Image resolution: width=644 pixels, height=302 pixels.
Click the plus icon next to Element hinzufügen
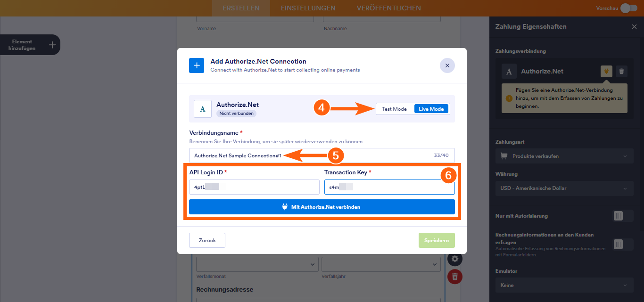tap(52, 44)
